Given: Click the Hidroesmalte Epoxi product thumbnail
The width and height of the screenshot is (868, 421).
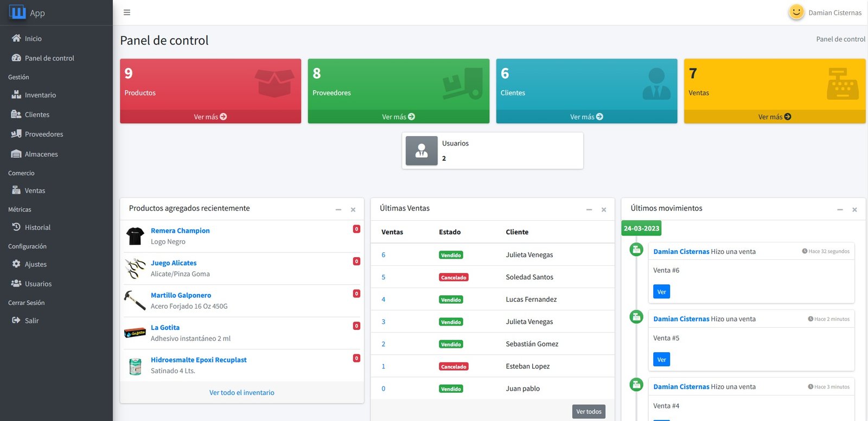Looking at the screenshot, I should tap(135, 366).
